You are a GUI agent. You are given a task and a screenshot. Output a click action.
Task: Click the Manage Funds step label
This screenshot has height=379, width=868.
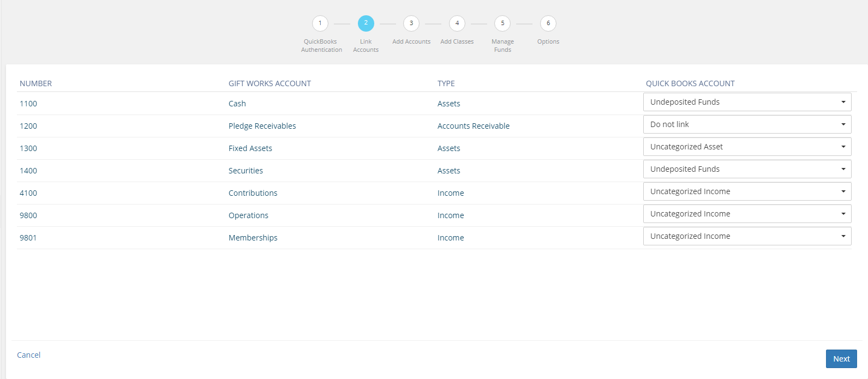tap(502, 45)
